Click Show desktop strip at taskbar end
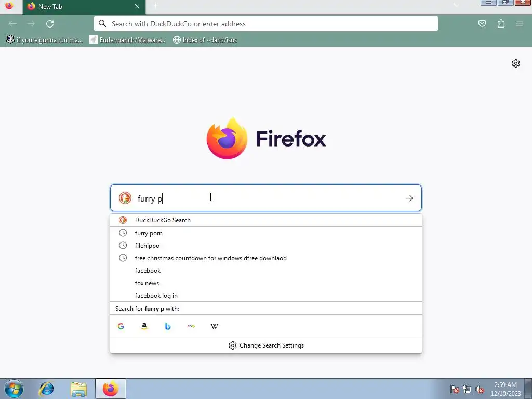Image resolution: width=532 pixels, height=399 pixels. (x=528, y=389)
